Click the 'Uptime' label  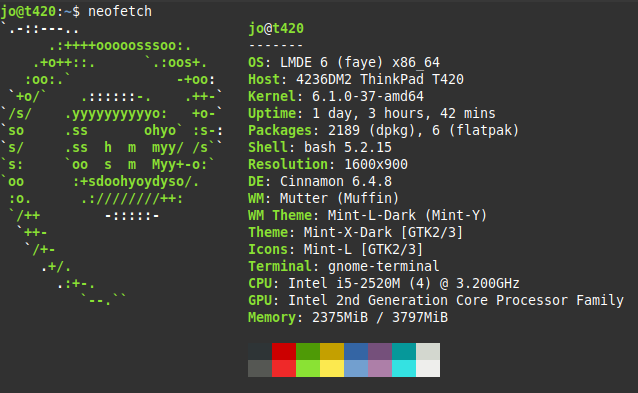click(x=272, y=114)
